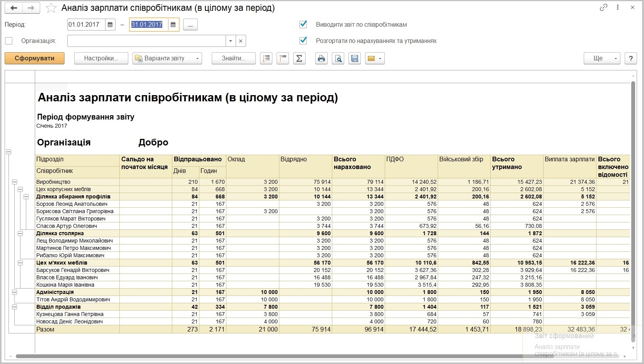Collapse the Відділ продажів group

tap(14, 307)
